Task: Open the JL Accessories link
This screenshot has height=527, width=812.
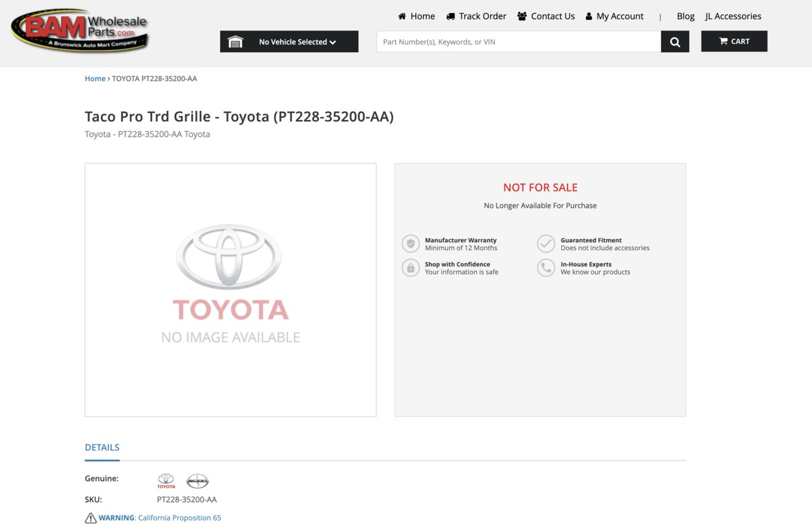Action: click(x=733, y=17)
